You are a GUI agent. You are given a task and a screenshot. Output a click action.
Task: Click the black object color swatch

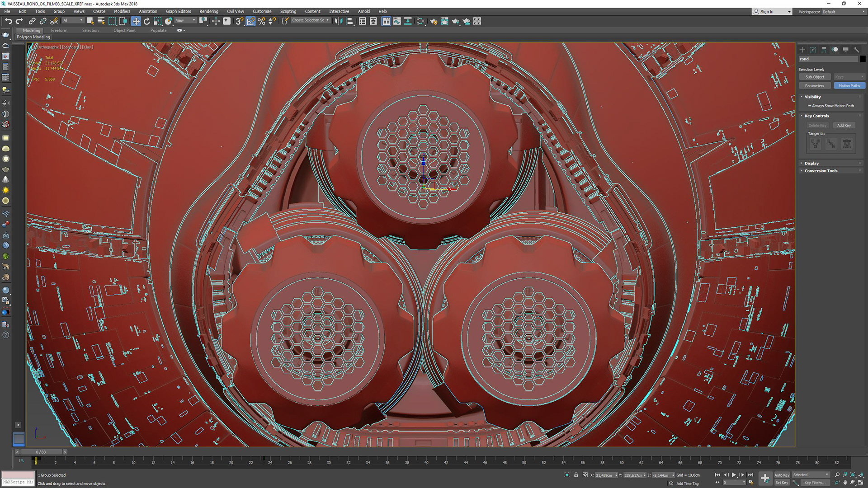863,59
